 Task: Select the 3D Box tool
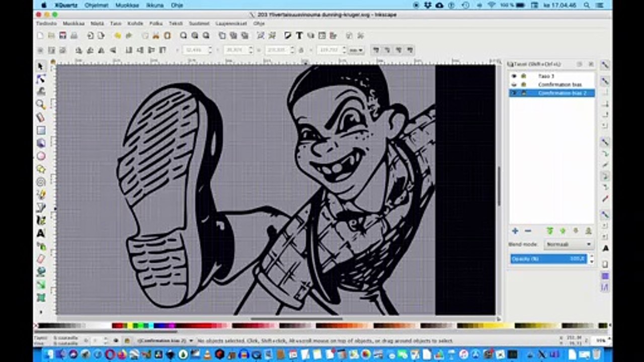[x=41, y=143]
